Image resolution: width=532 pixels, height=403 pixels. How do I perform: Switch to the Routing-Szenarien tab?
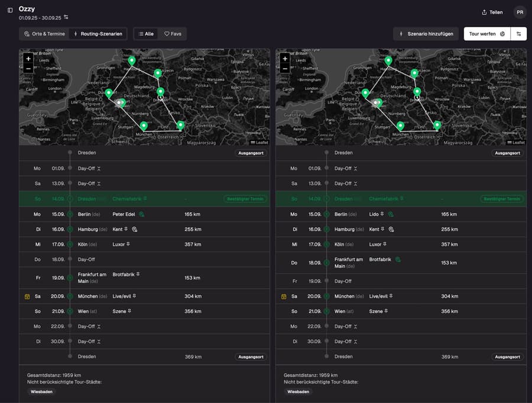tap(98, 34)
